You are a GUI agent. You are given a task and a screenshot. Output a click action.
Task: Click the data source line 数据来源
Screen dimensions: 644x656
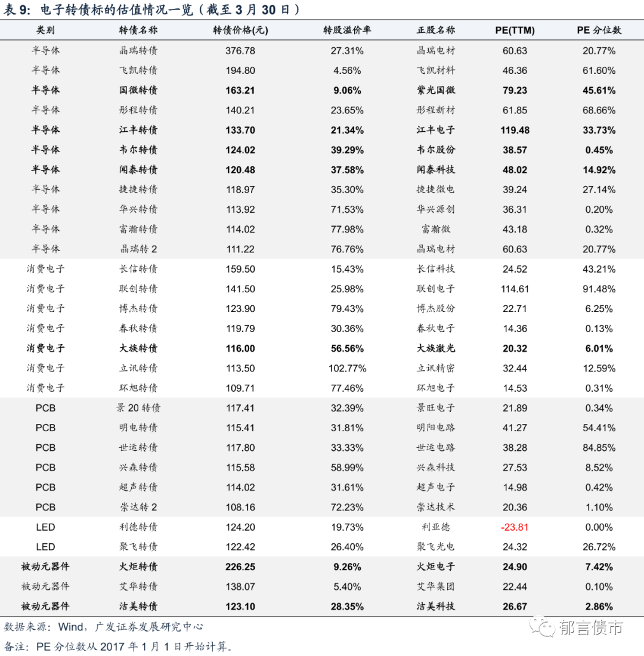103,626
